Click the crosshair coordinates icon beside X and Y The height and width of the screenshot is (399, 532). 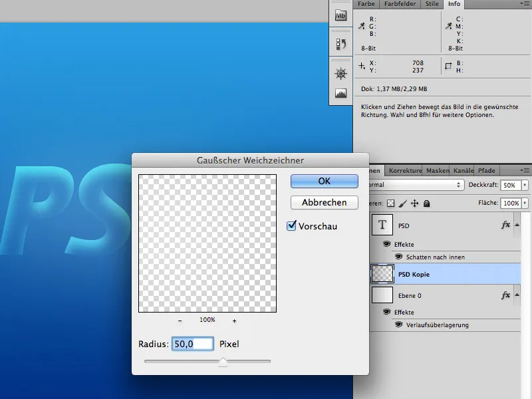(x=362, y=66)
